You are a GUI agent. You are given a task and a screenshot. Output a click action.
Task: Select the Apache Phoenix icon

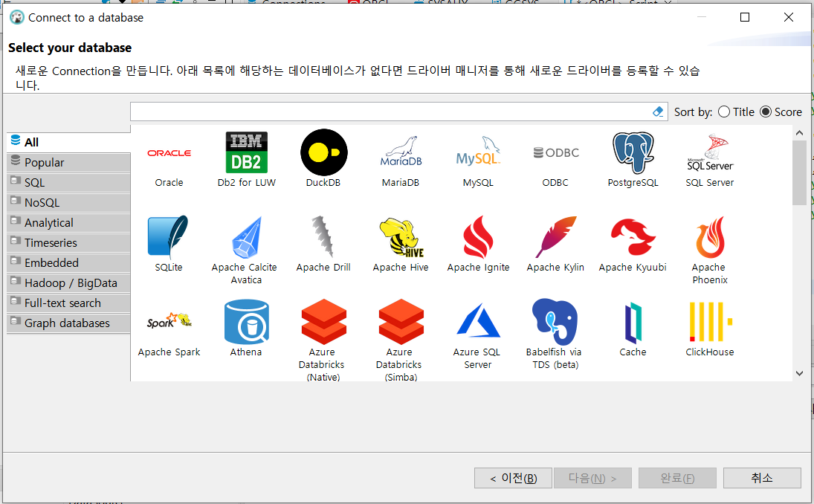click(710, 237)
